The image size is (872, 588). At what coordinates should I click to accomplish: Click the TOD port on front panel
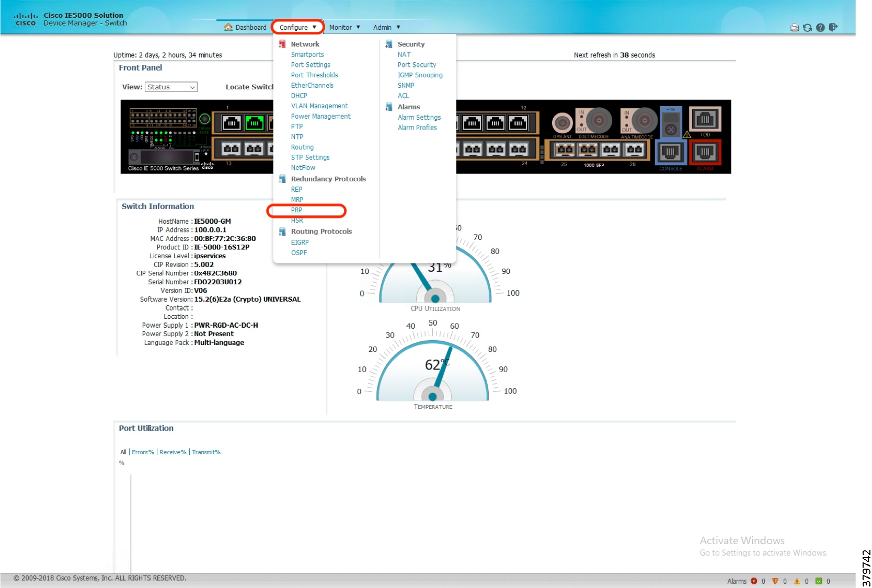point(705,119)
